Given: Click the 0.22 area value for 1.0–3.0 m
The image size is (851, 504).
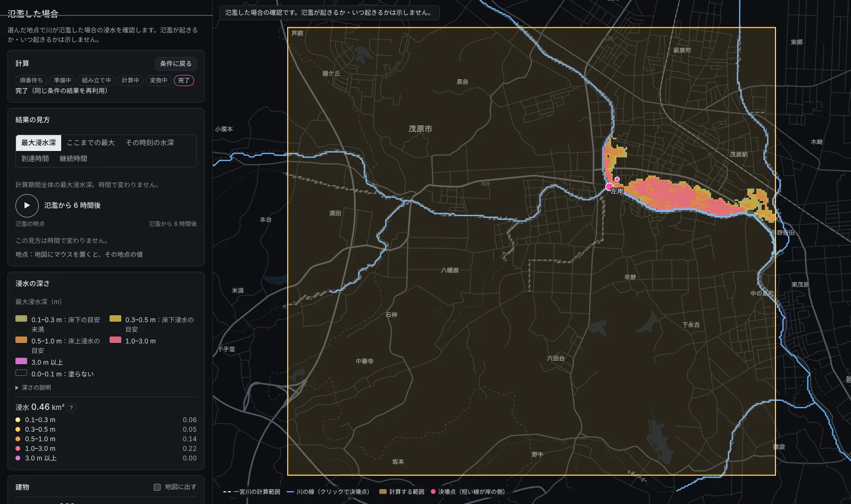Looking at the screenshot, I should (x=189, y=449).
